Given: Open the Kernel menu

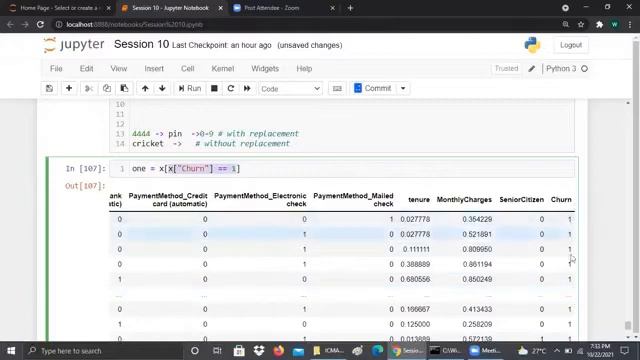Looking at the screenshot, I should (x=222, y=69).
